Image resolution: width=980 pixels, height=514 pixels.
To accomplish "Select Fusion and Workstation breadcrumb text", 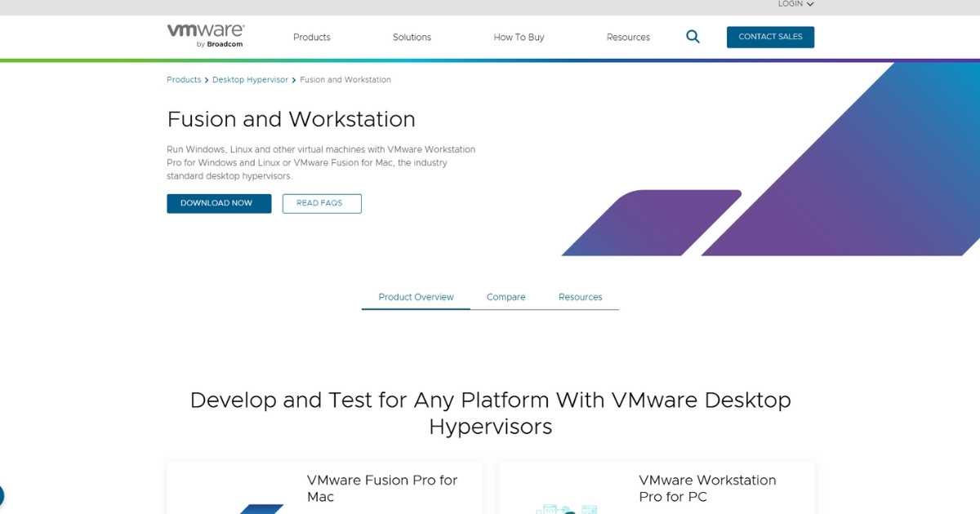I will coord(345,80).
